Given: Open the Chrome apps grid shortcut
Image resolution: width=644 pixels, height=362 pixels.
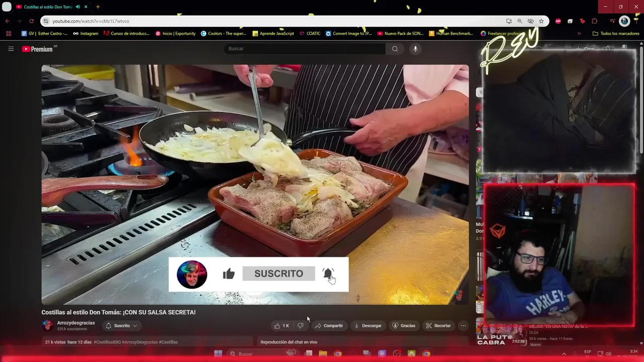Looking at the screenshot, I should 9,34.
